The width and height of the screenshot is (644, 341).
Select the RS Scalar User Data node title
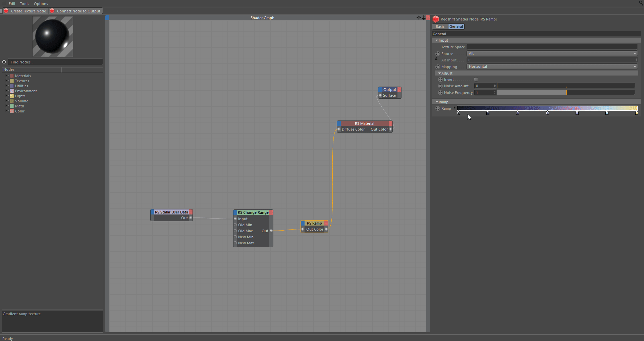coord(171,212)
